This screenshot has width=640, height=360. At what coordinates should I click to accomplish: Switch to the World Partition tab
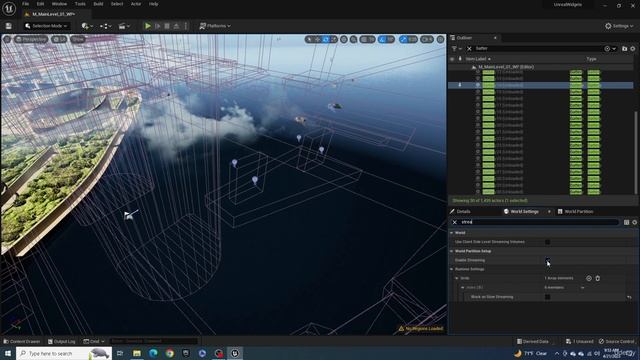click(576, 211)
